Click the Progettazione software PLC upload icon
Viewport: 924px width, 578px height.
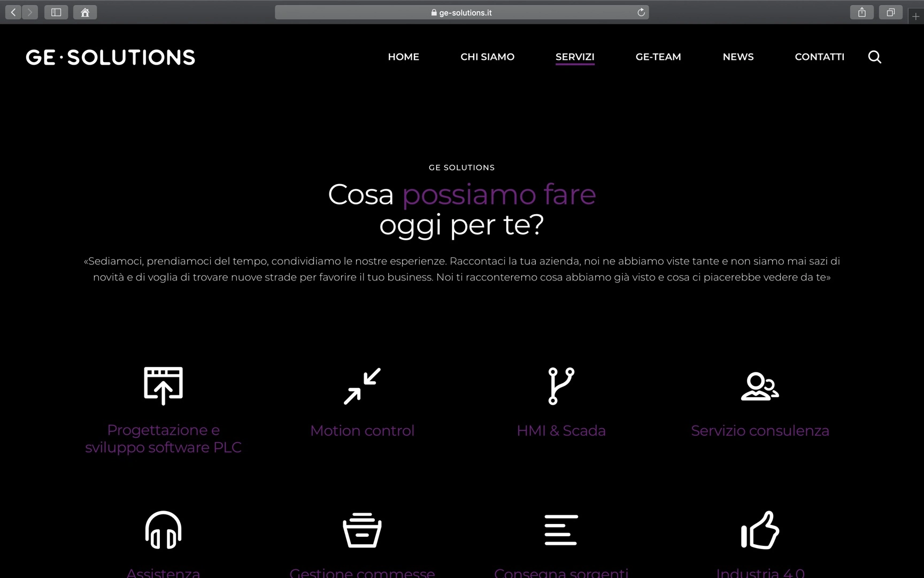(x=163, y=385)
